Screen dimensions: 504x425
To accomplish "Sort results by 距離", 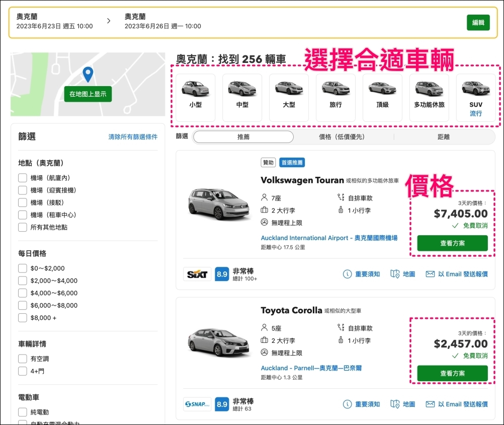I will tap(444, 137).
